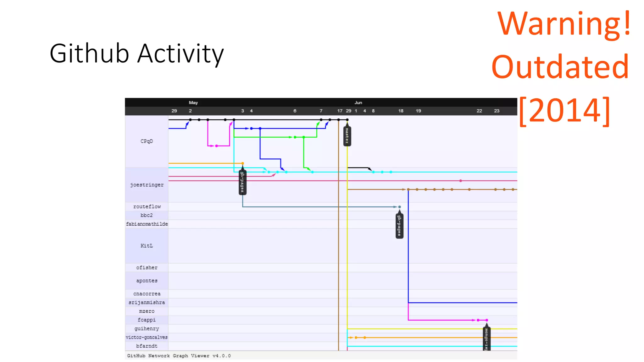Click the gh-pages tag in joestringer row
The width and height of the screenshot is (644, 362).
242,182
